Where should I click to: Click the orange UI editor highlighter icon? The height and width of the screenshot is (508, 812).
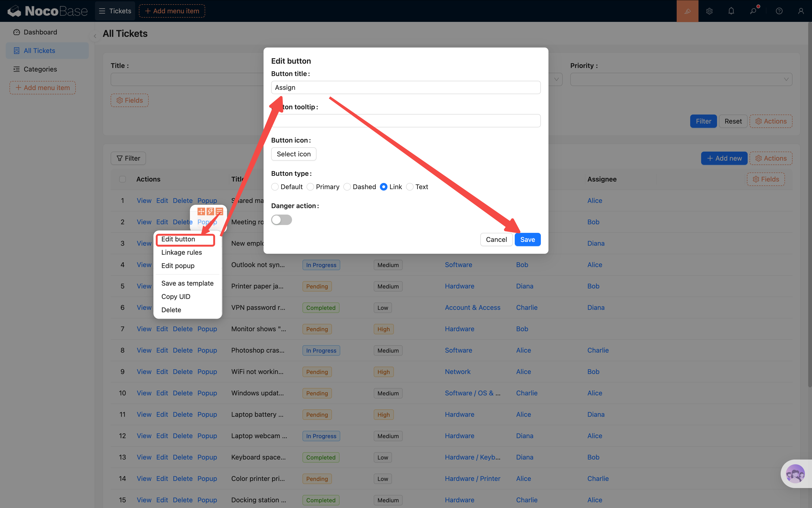point(687,11)
